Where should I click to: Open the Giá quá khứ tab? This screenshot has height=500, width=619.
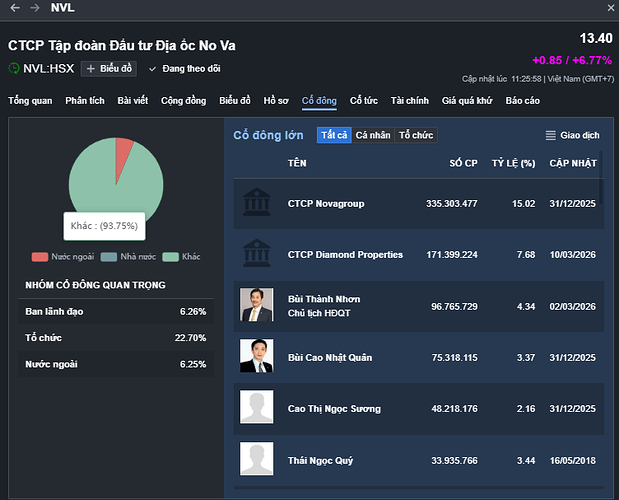point(467,101)
